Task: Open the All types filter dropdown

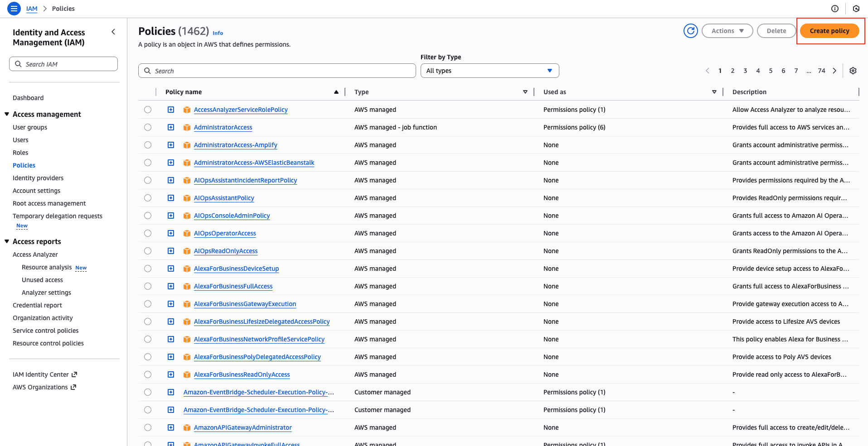Action: click(489, 71)
